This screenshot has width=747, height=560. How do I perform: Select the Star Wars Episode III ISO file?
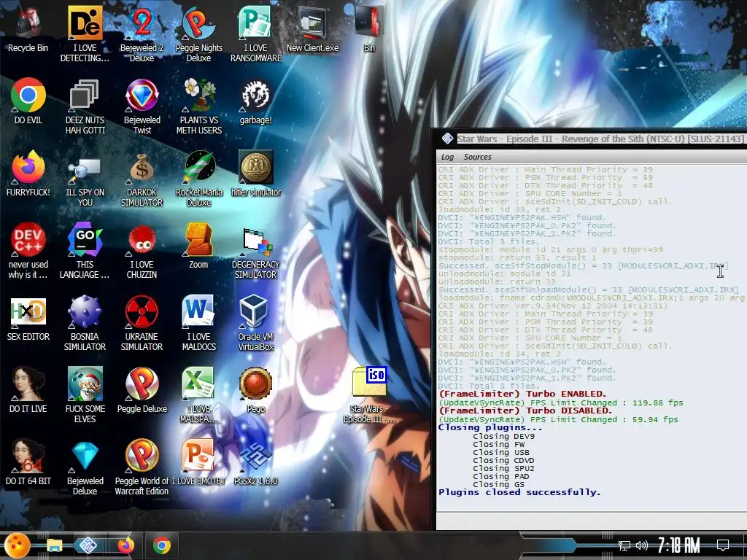(x=369, y=394)
